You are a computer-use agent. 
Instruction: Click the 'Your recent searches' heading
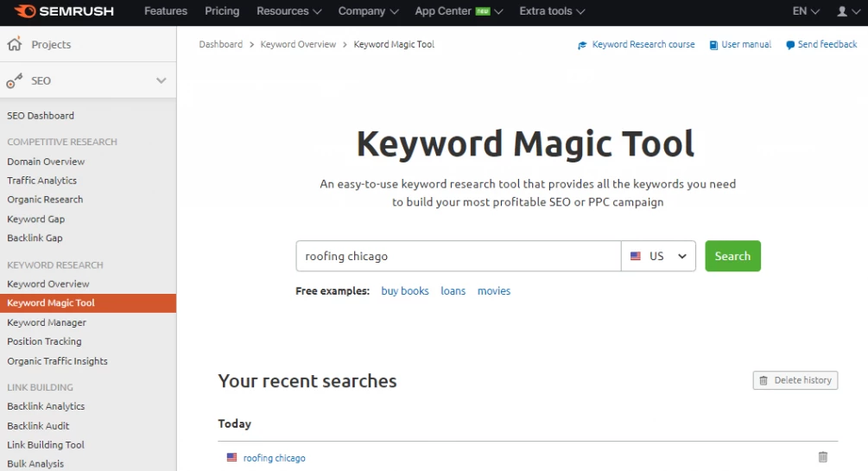(307, 381)
